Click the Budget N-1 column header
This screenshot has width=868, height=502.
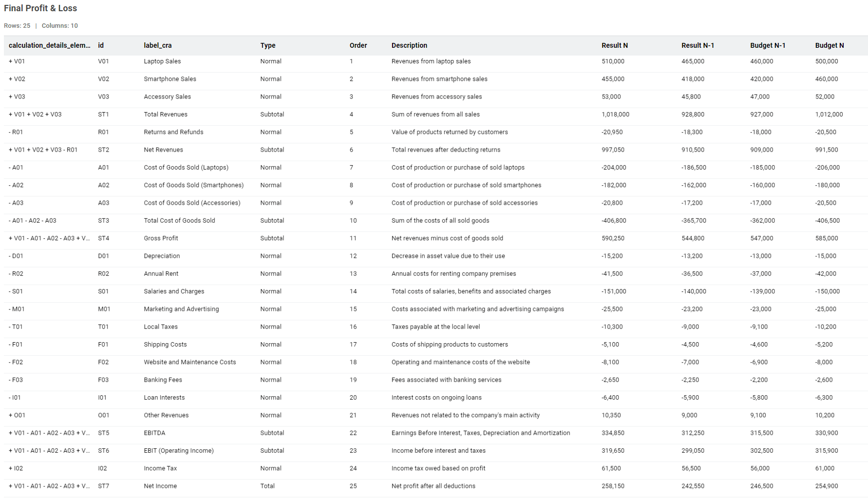pos(768,45)
